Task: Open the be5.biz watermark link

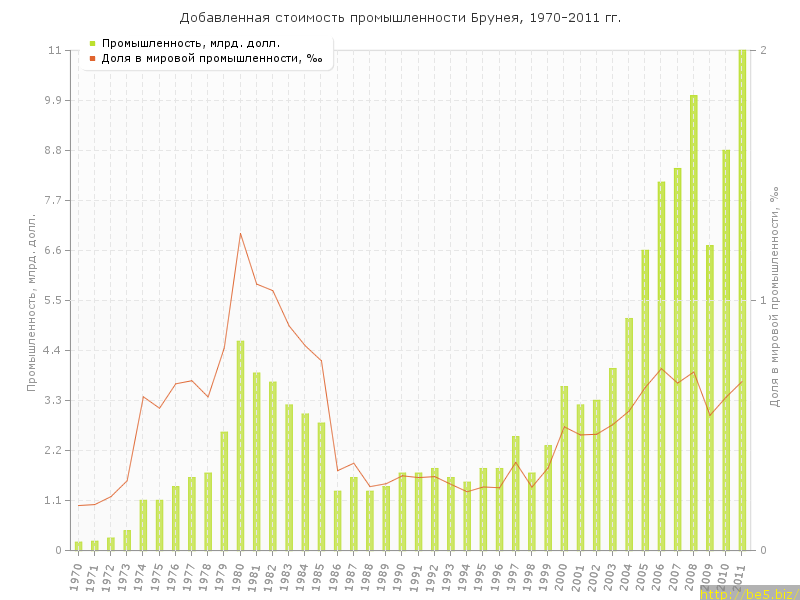Action: (x=748, y=593)
